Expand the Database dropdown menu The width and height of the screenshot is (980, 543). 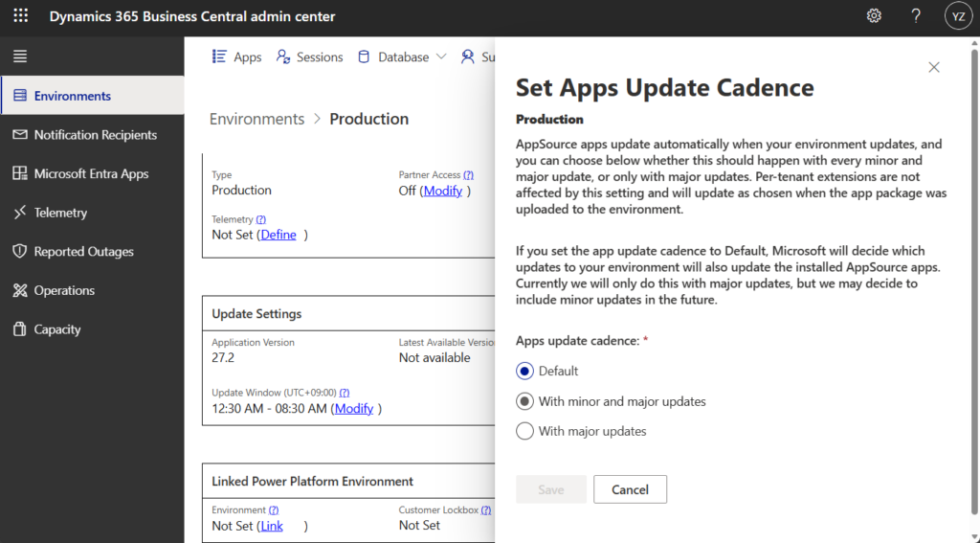403,57
